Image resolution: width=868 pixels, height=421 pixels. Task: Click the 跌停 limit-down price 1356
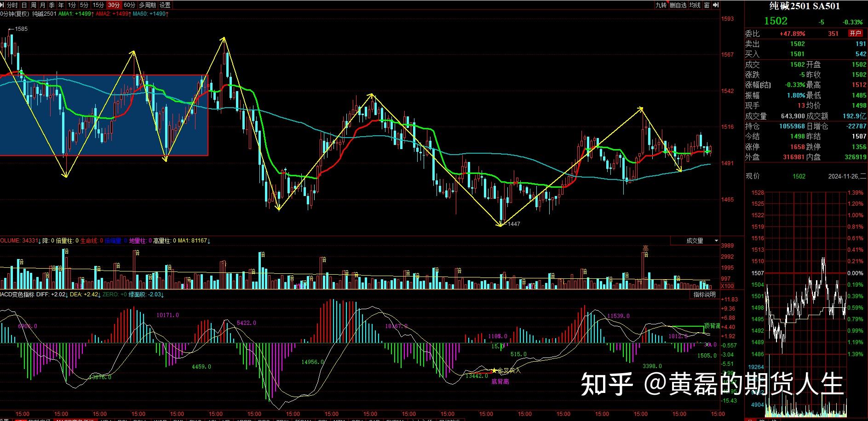point(859,147)
